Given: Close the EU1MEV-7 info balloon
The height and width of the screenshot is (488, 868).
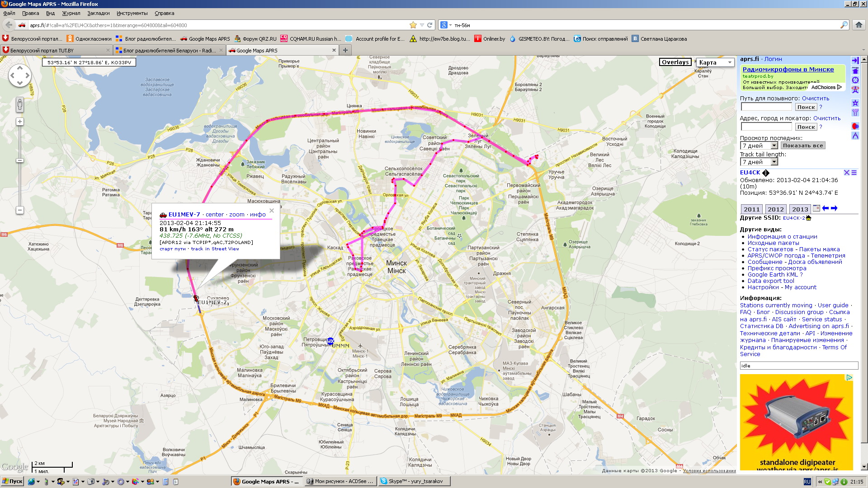Looking at the screenshot, I should (272, 211).
